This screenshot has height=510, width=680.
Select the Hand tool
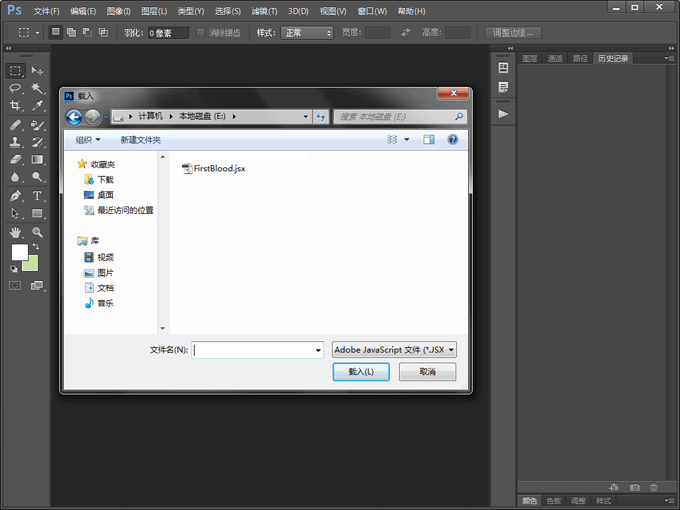tap(15, 232)
